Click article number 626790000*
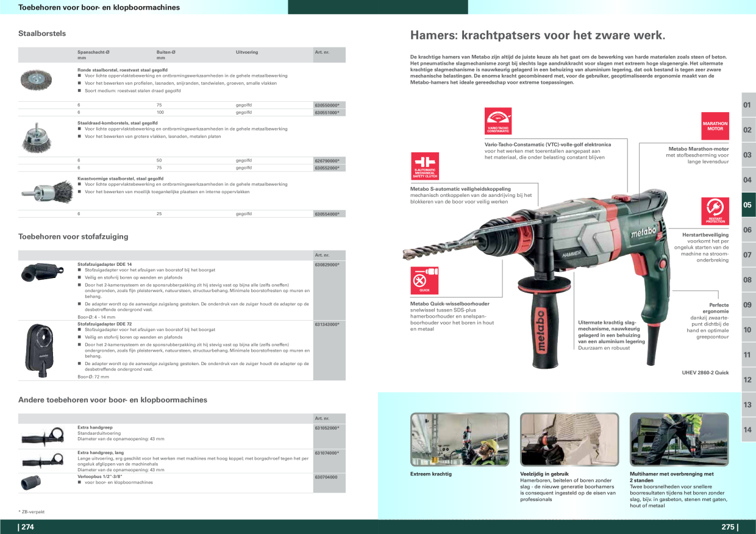 pyautogui.click(x=327, y=160)
